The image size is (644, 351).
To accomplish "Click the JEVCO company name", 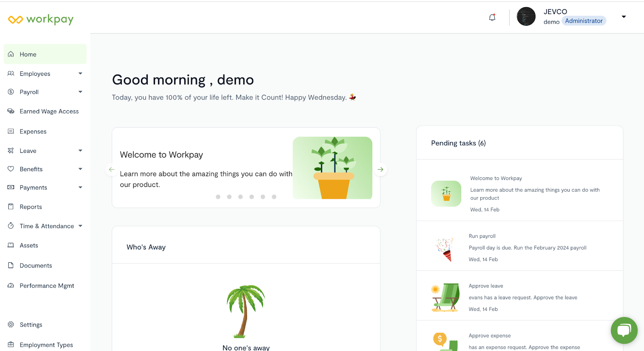I will coord(555,12).
